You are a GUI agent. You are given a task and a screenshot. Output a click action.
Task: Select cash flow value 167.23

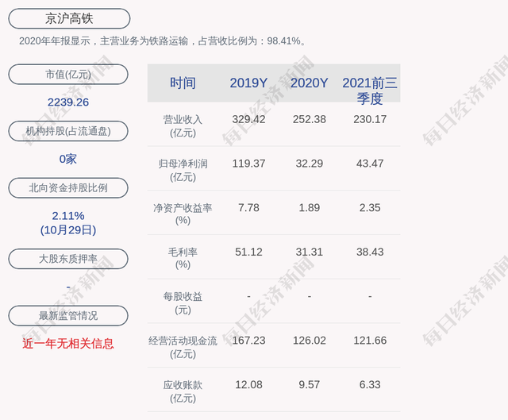248,341
